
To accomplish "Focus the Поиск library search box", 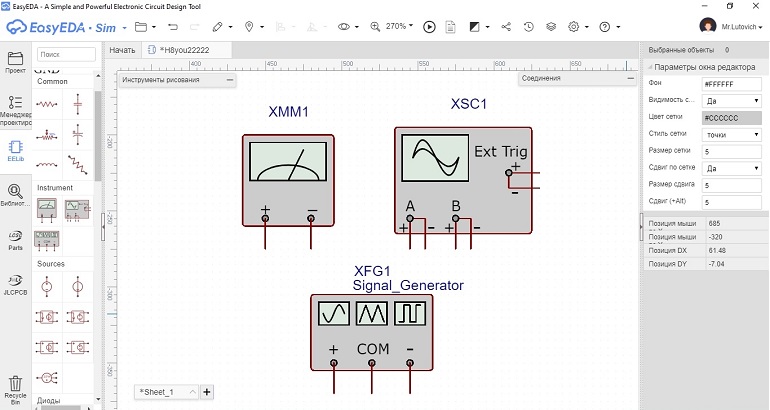I will click(66, 54).
